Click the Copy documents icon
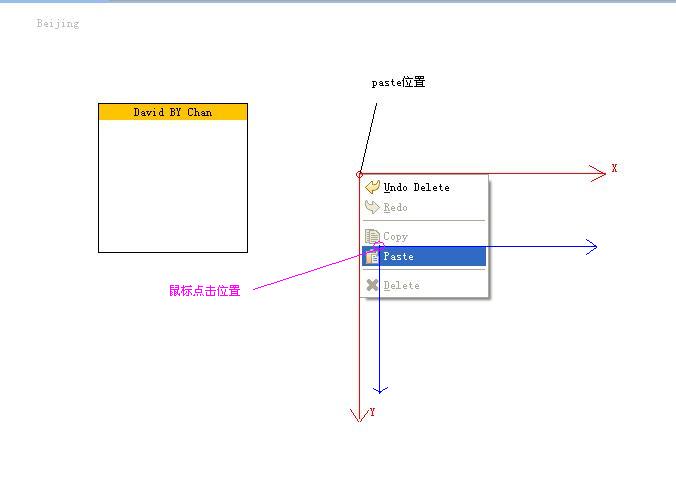 372,236
